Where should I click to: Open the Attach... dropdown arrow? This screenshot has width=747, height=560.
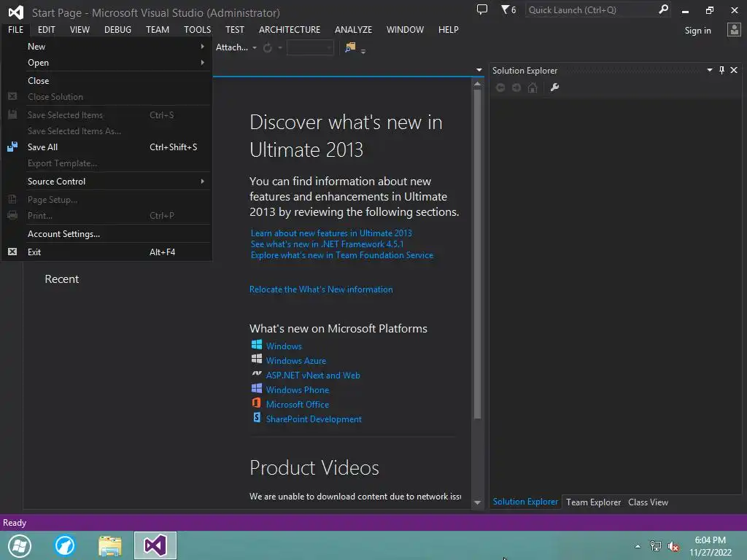click(x=255, y=47)
